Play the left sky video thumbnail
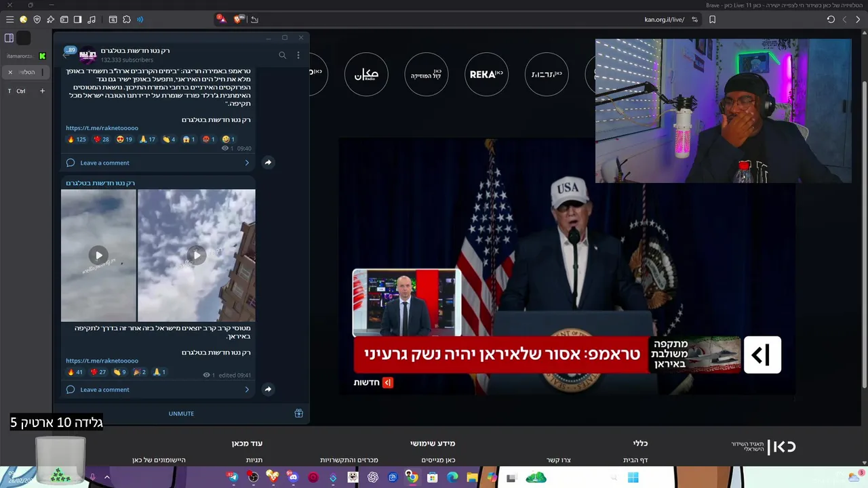The width and height of the screenshot is (868, 488). [98, 256]
